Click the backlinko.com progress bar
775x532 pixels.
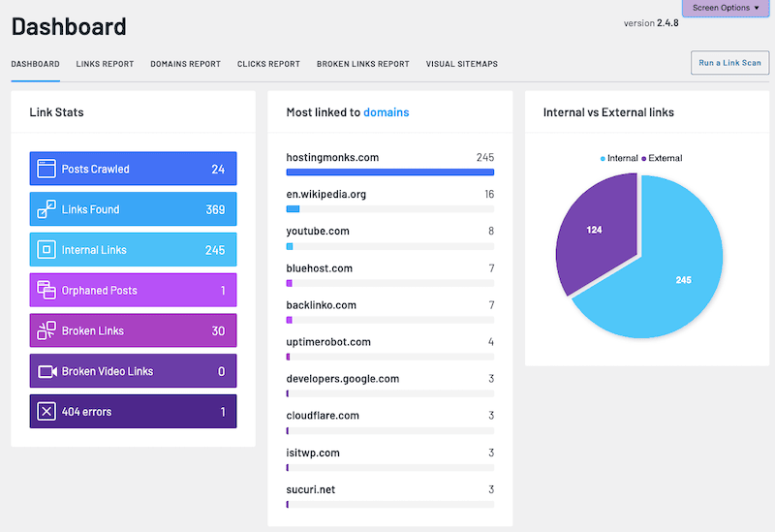coord(390,320)
